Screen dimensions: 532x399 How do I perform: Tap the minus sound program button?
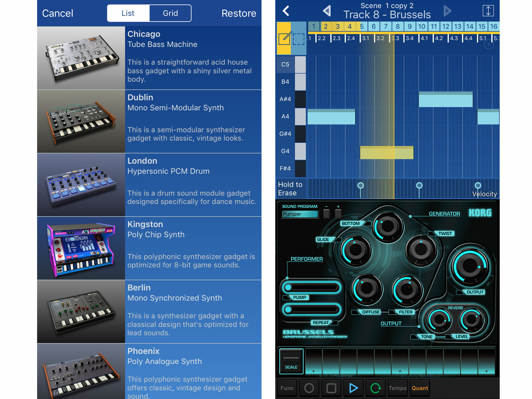[327, 213]
